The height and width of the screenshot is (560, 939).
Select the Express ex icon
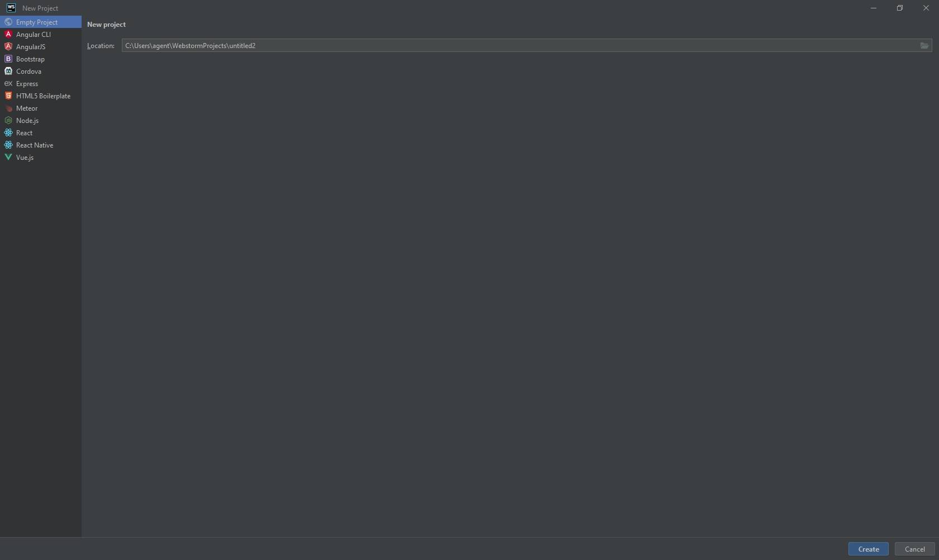(8, 83)
